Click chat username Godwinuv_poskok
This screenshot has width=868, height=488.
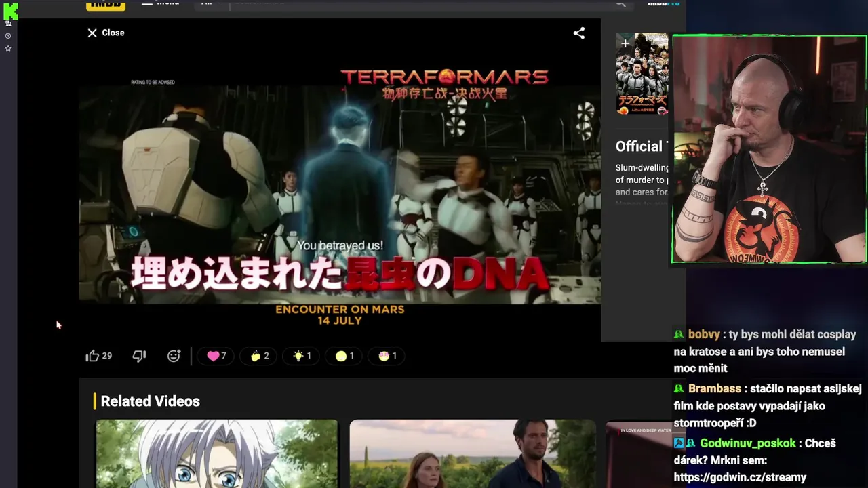(x=748, y=443)
